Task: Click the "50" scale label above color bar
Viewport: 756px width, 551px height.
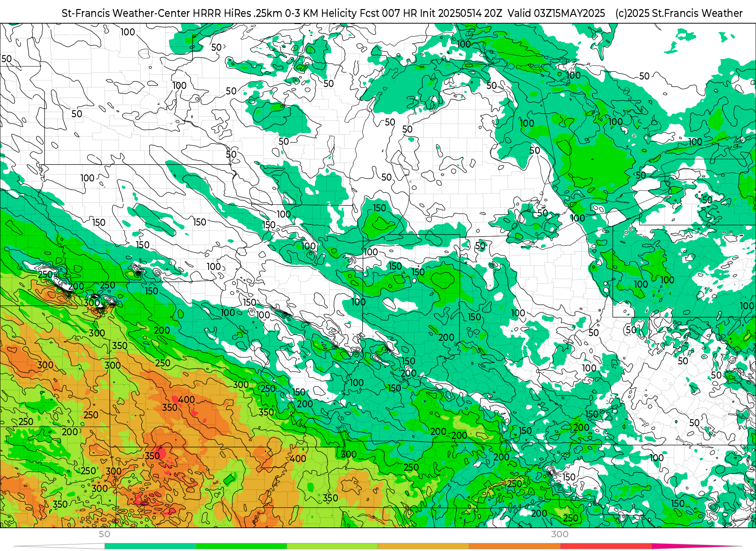Action: (x=104, y=534)
